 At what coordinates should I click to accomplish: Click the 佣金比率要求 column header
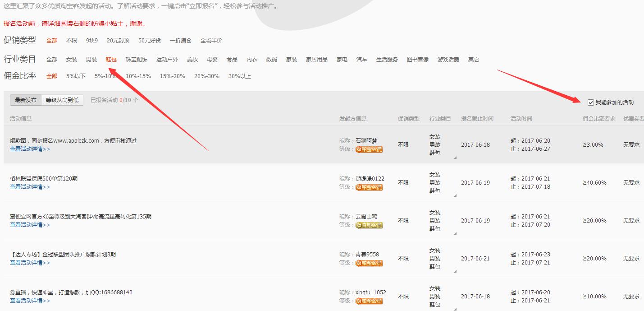point(598,119)
